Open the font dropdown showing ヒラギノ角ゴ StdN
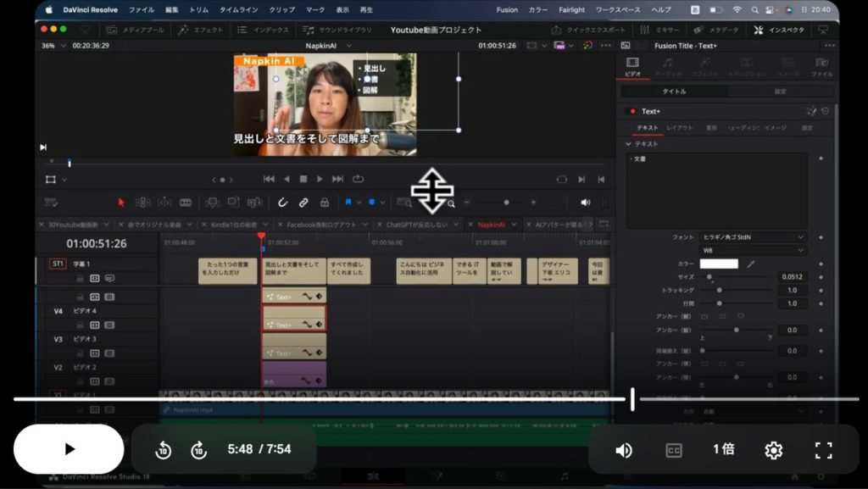Viewport: 868px width, 489px height. click(x=753, y=237)
